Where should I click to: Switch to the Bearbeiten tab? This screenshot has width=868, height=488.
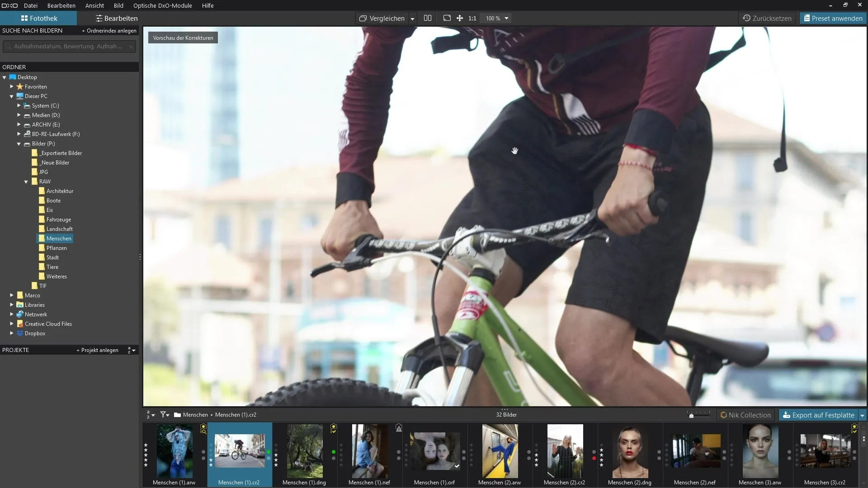117,19
